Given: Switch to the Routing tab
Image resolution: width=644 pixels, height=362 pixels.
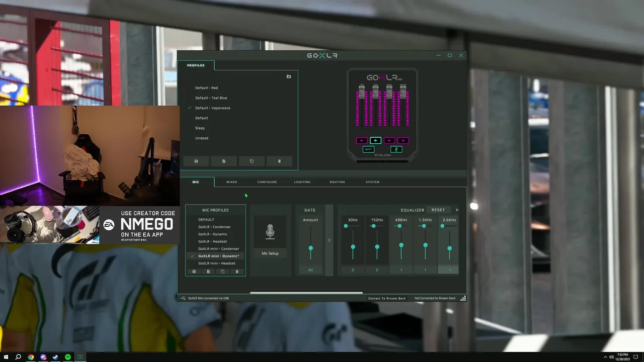Looking at the screenshot, I should [x=338, y=182].
